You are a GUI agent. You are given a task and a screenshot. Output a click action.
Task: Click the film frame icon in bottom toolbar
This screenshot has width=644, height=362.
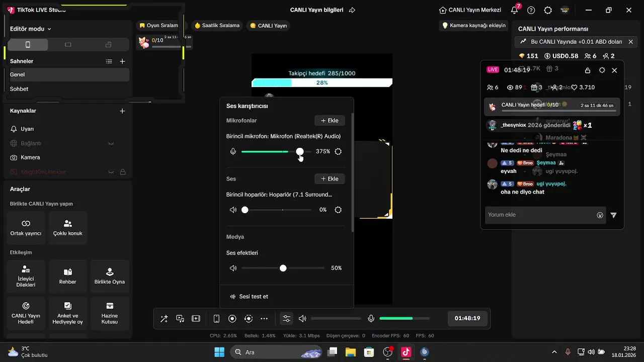[196, 319]
